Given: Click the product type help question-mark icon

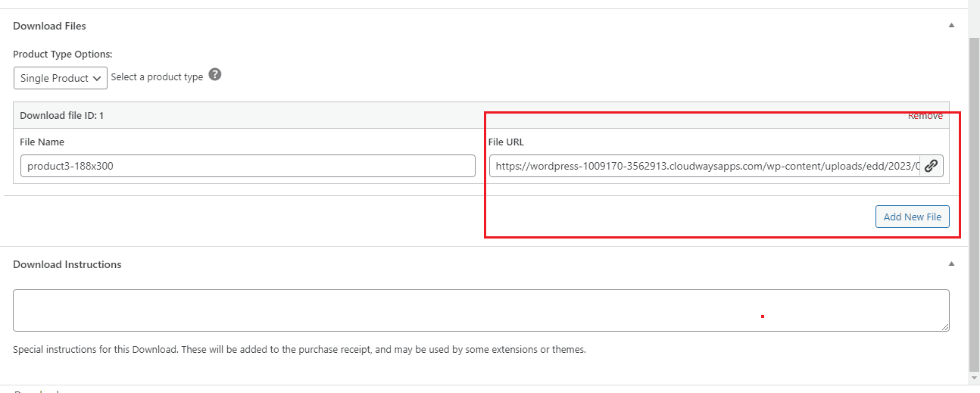Looking at the screenshot, I should [x=215, y=75].
